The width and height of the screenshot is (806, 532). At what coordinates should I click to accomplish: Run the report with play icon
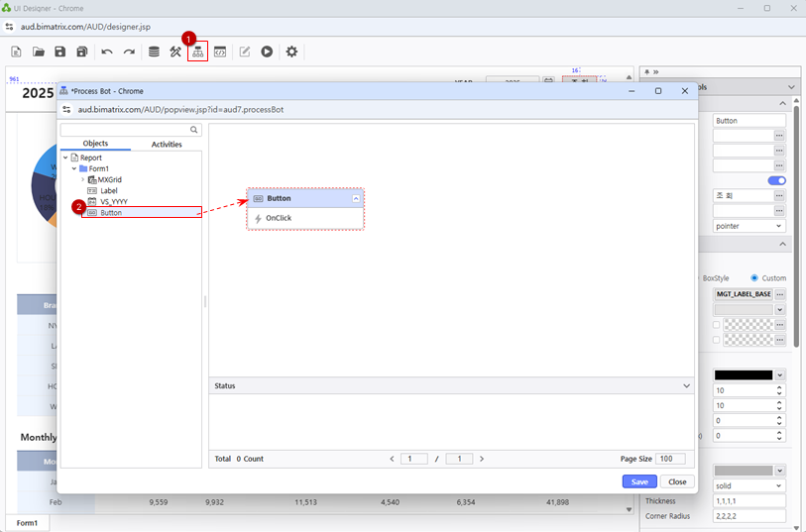click(x=267, y=52)
